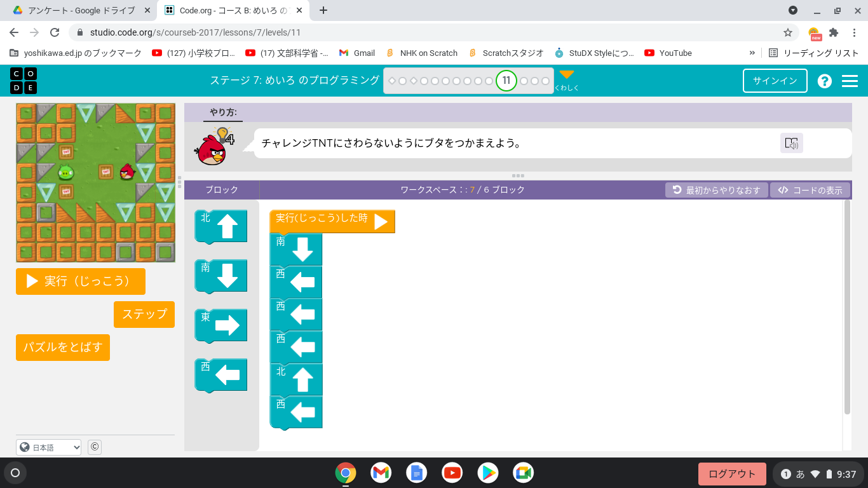Open the Scratchスタジオ bookmark
868x488 pixels.
(x=506, y=53)
